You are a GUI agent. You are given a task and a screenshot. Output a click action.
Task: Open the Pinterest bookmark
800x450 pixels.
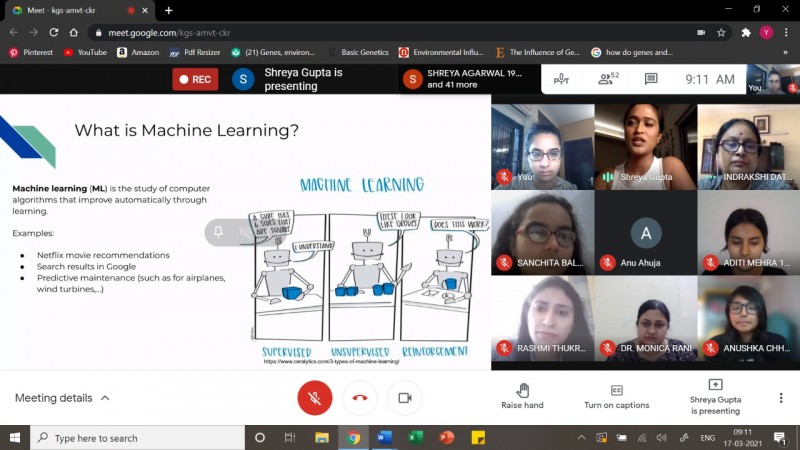tap(31, 52)
